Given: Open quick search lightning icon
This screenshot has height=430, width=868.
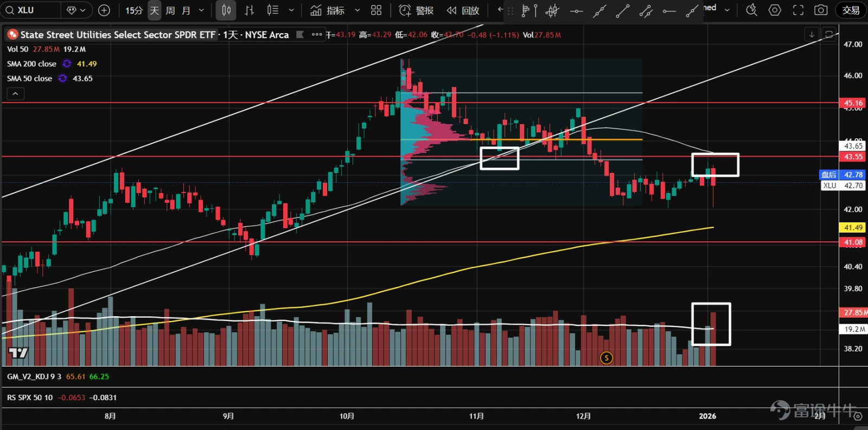Looking at the screenshot, I should [x=751, y=10].
